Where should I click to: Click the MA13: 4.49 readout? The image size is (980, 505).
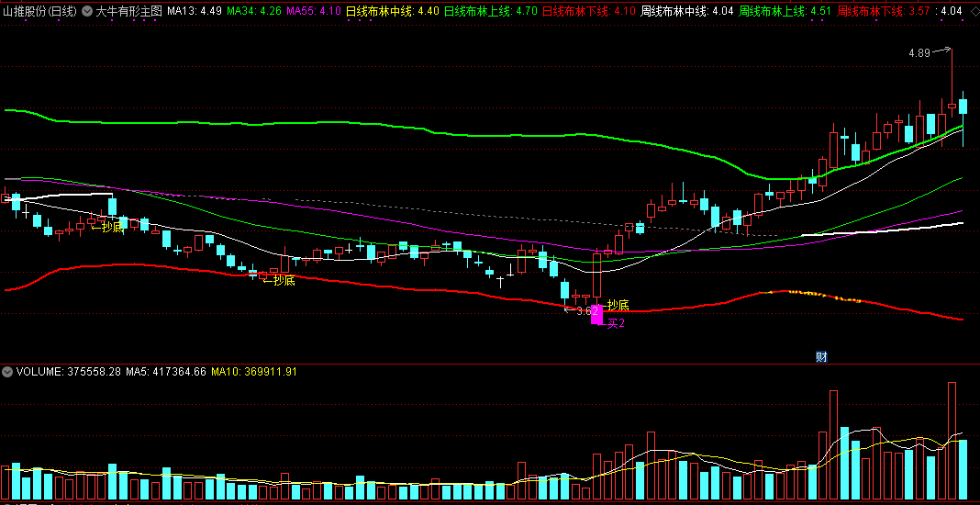194,11
